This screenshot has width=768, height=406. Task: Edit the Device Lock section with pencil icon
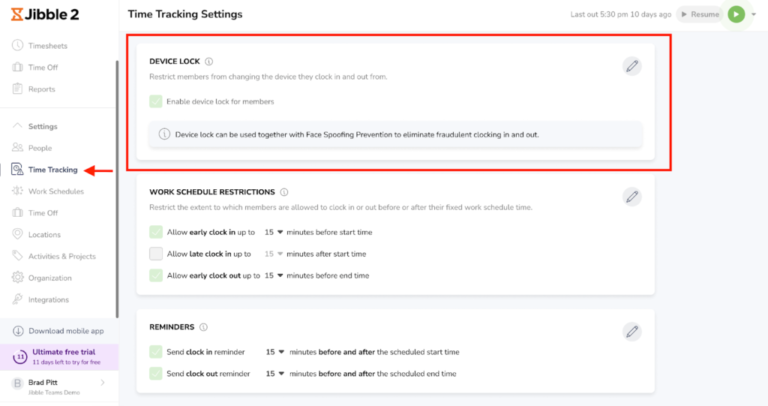[632, 66]
